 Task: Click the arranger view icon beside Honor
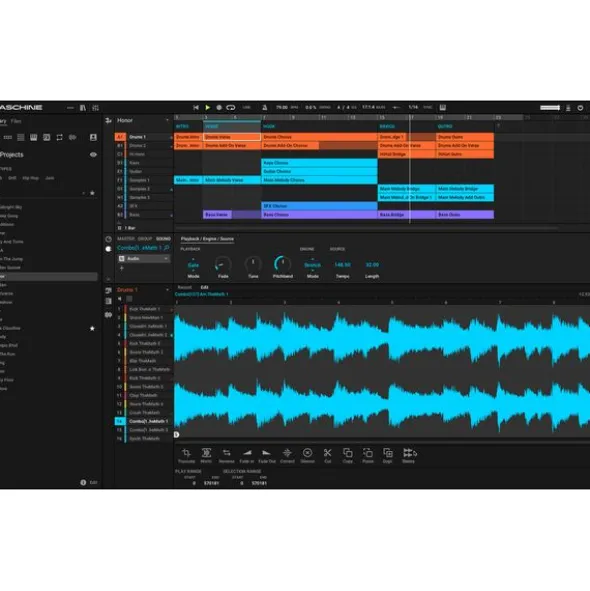(109, 121)
